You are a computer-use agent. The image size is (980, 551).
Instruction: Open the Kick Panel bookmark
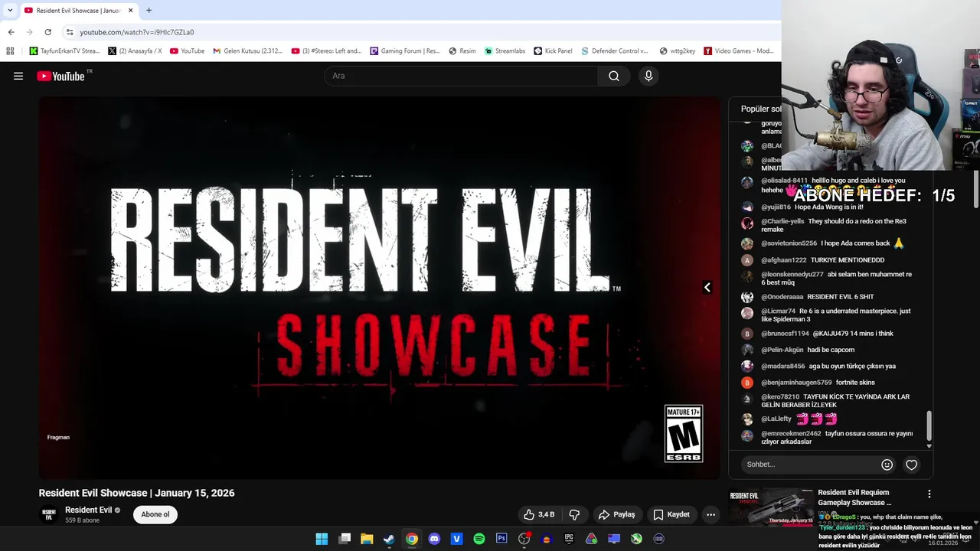coord(553,51)
